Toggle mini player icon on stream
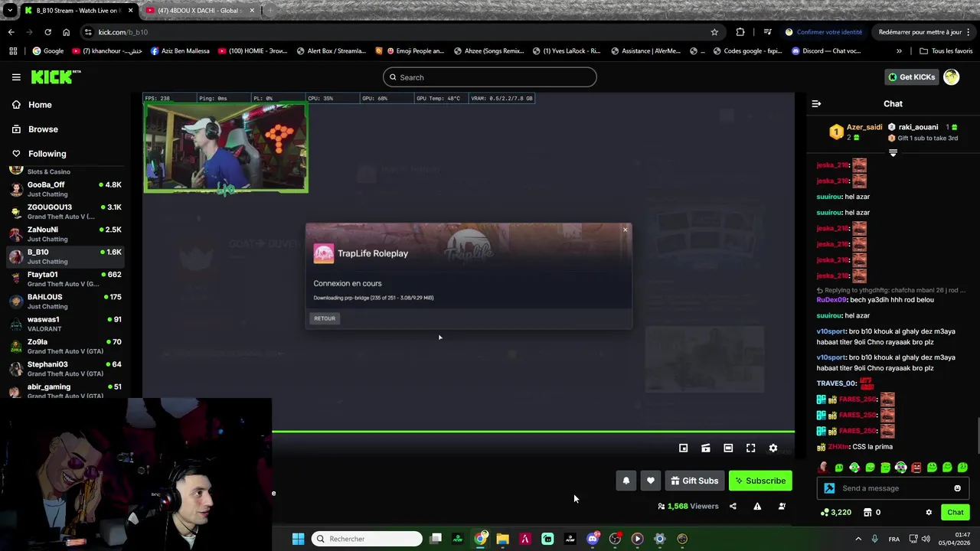The width and height of the screenshot is (980, 551). 684,448
